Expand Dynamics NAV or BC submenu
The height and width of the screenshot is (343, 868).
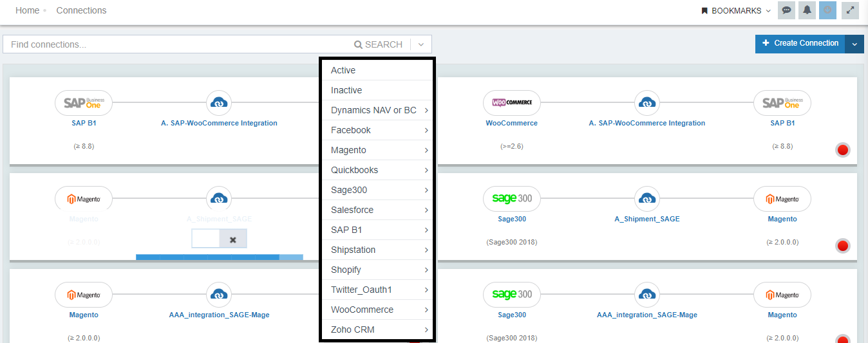pos(377,110)
